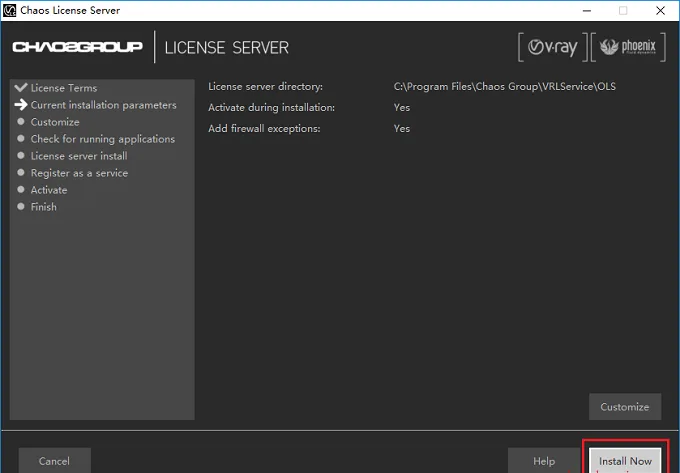Image resolution: width=680 pixels, height=473 pixels.
Task: Click the Install Now button
Action: click(x=625, y=460)
